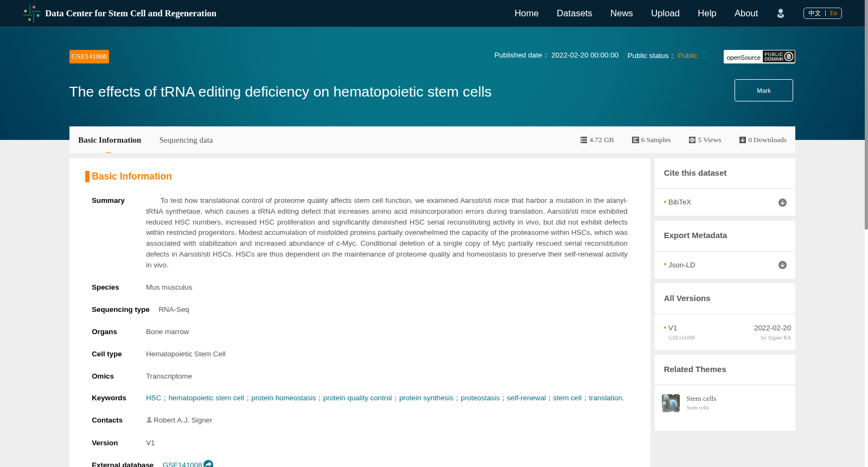
Task: Open the external GSE141008 share arrow icon
Action: pyautogui.click(x=208, y=464)
